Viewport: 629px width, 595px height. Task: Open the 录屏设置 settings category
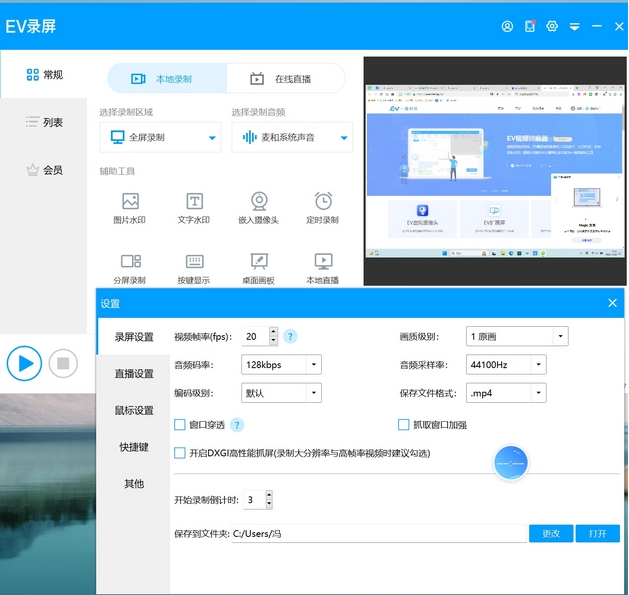(134, 337)
